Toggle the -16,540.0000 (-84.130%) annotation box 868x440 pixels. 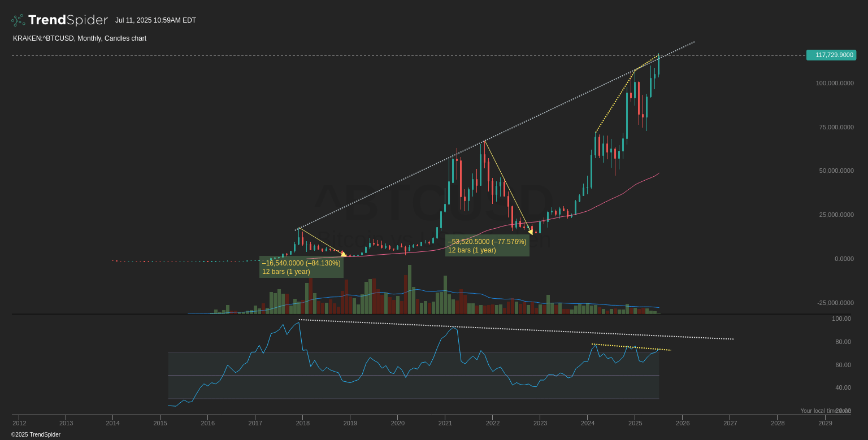301,267
